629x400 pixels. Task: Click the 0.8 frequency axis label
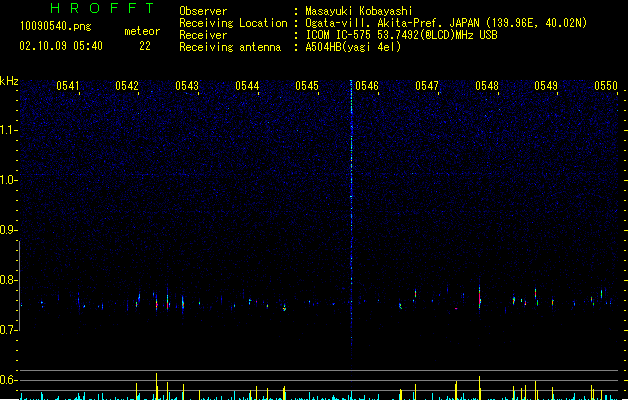8,280
